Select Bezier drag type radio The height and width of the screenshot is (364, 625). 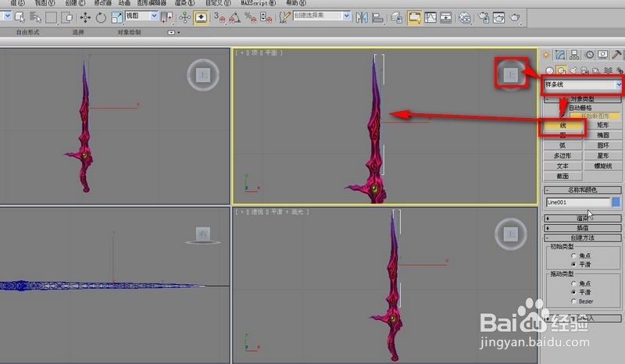(573, 302)
